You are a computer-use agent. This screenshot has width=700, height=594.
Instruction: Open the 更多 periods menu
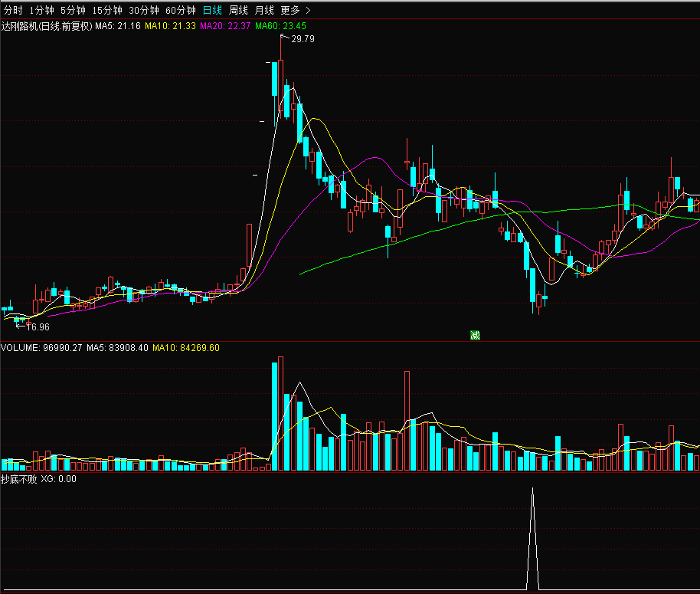coord(290,10)
